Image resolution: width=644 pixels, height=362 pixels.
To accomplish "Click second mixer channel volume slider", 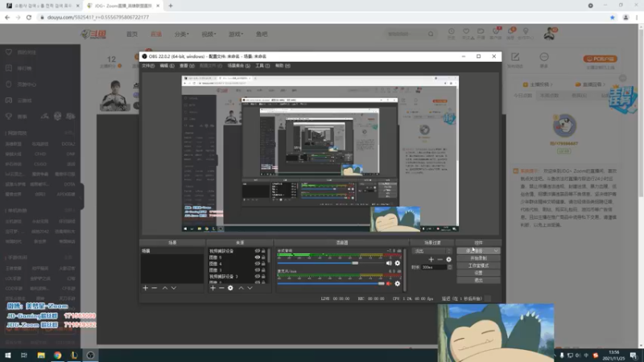I will [331, 284].
